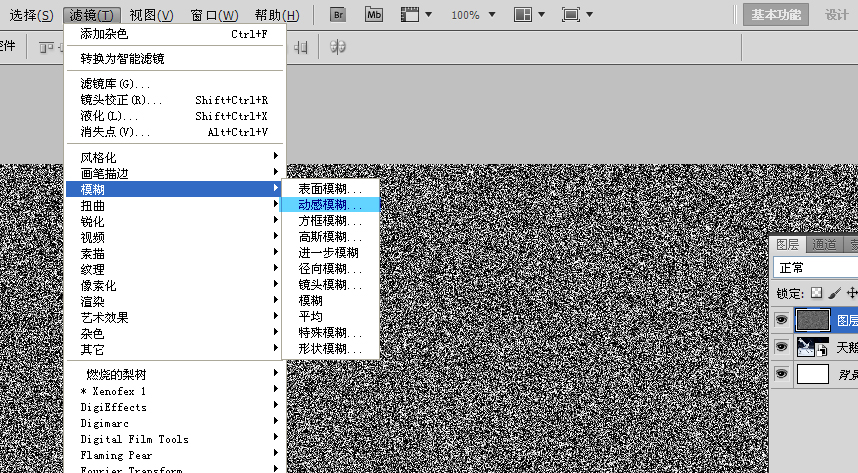This screenshot has width=858, height=473.
Task: Expand the 艺术效果 submenu
Action: pos(175,317)
